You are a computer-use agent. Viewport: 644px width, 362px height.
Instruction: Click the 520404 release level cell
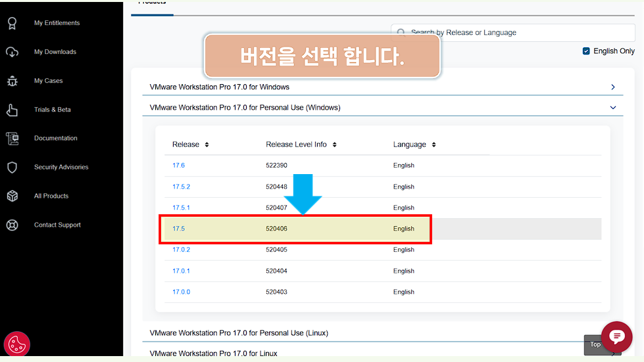276,271
